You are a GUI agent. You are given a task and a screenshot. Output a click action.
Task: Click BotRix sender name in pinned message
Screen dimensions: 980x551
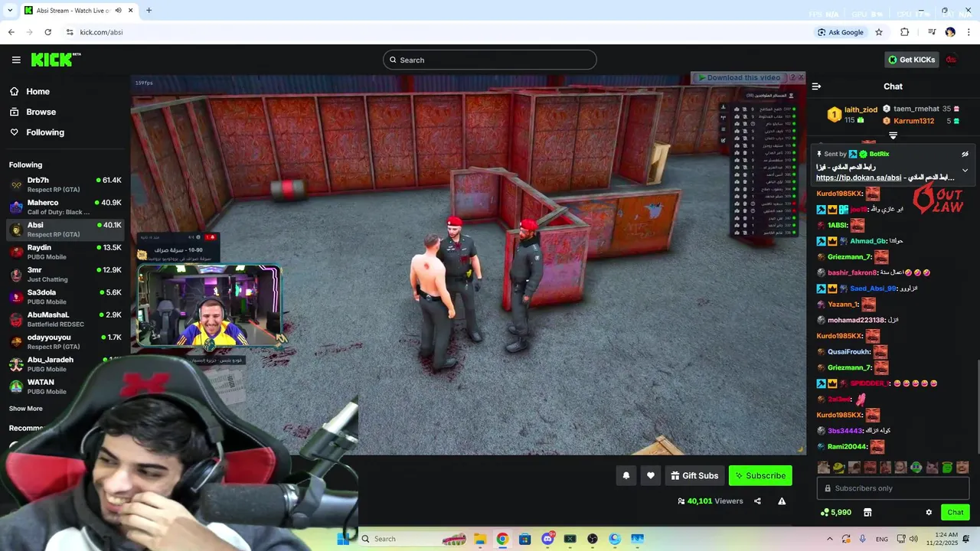coord(879,154)
